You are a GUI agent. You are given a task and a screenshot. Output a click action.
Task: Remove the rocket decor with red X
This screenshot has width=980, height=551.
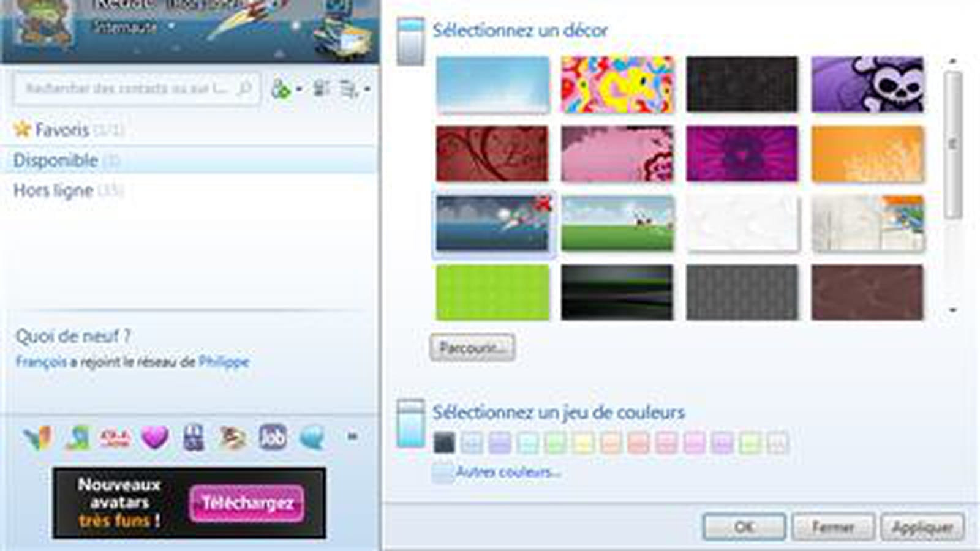(x=543, y=204)
